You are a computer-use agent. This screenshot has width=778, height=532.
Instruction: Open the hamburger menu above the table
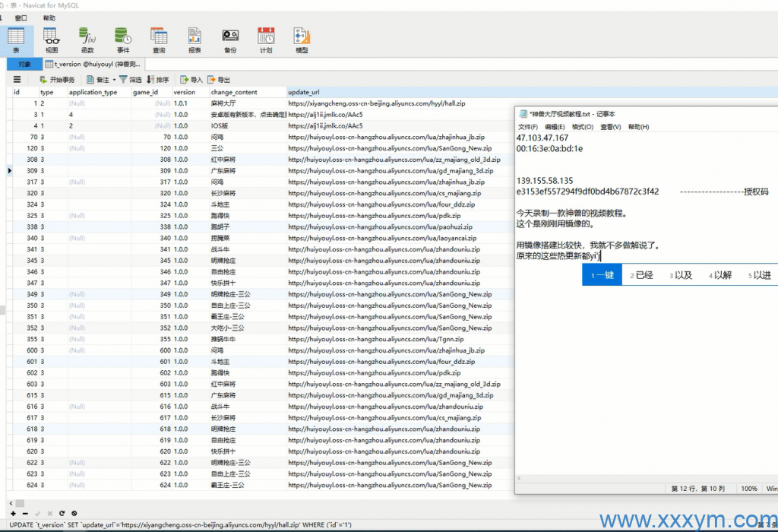[17, 80]
